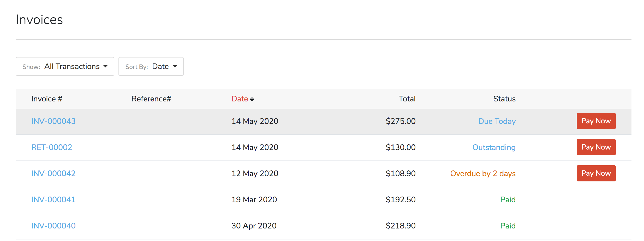Pay the outstanding RET-00002 invoice
Screen dimensions: 644x241
point(596,147)
